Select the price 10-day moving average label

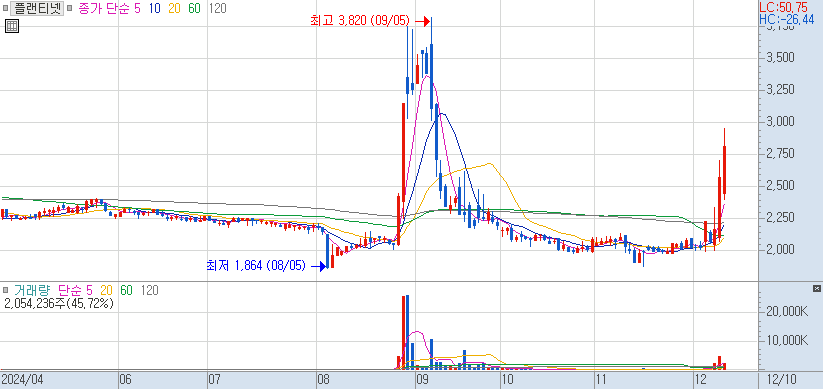(155, 8)
